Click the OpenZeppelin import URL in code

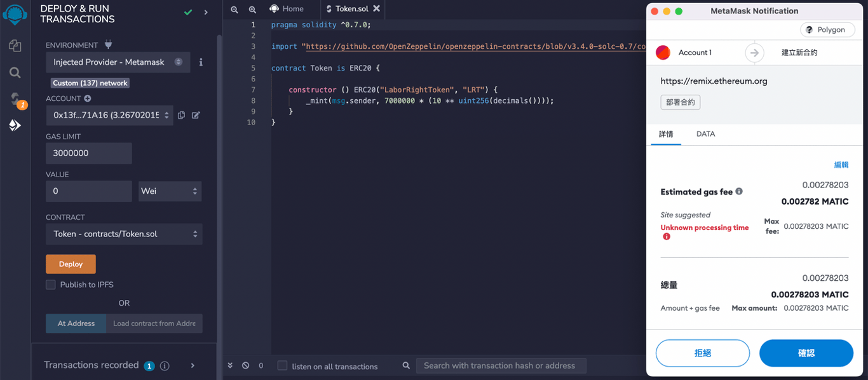point(476,46)
